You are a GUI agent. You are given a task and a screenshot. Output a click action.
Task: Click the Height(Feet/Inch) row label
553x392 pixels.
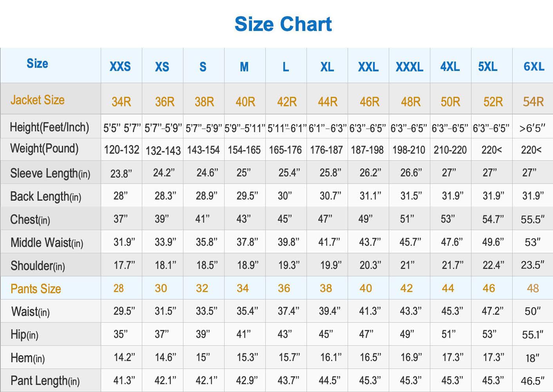pyautogui.click(x=49, y=127)
